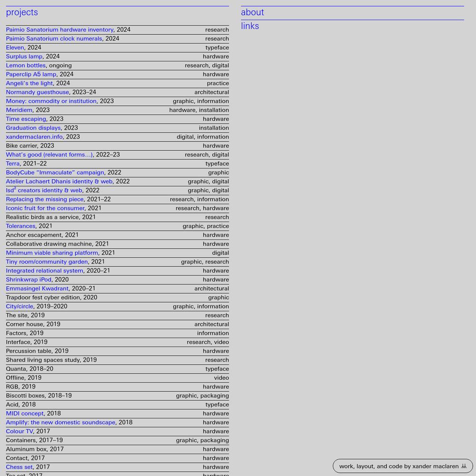Open the Terra typeface project
The height and width of the screenshot is (476, 476).
[13, 164]
